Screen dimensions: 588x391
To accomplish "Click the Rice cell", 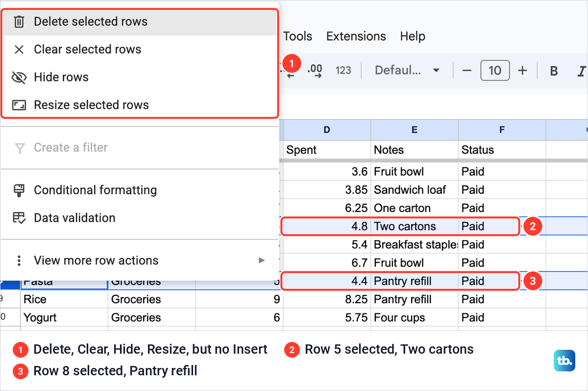I will coord(64,299).
